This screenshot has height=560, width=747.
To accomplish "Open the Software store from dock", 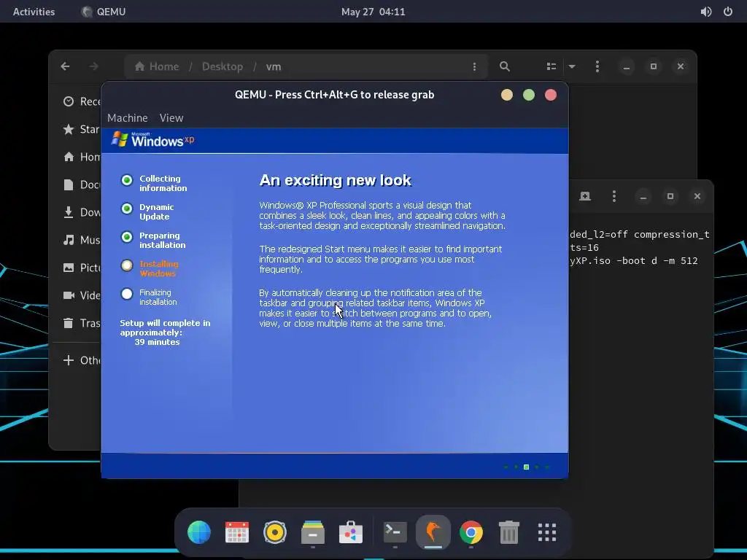I will click(351, 532).
